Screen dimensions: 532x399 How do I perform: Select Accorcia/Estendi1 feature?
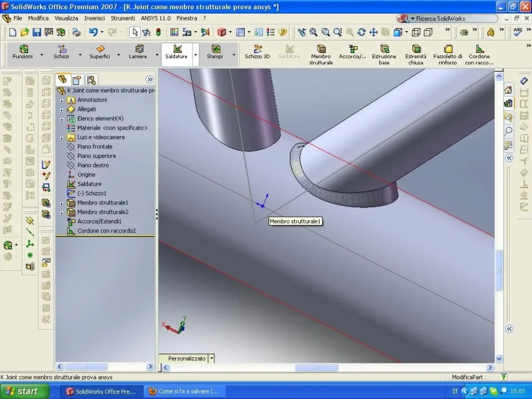[x=100, y=221]
